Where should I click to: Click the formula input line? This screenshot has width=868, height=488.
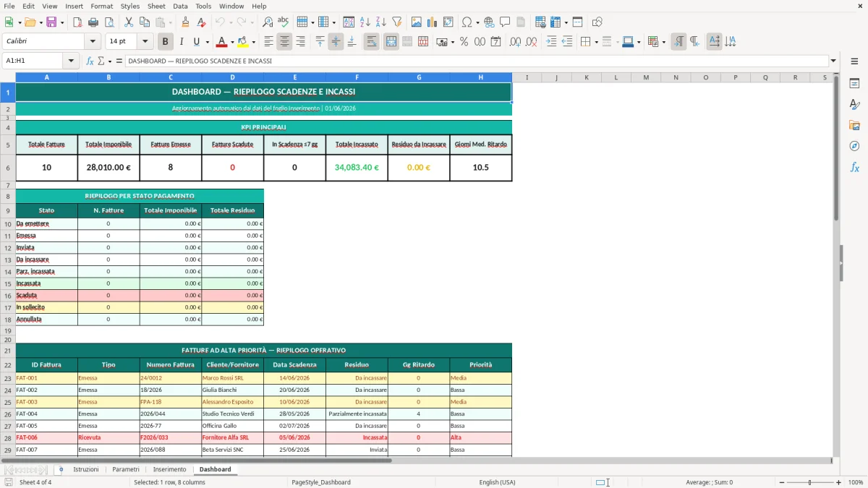coord(477,61)
